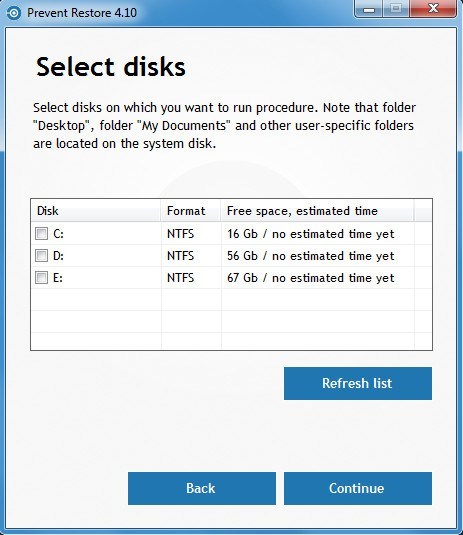Sort by the Disk column header
The image size is (463, 535).
96,211
